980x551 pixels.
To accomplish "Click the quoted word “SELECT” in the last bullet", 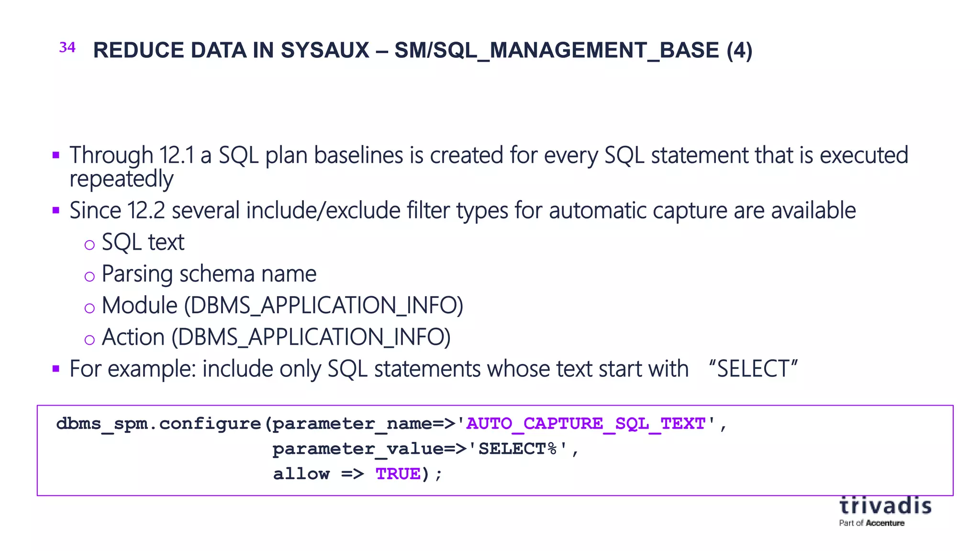I will (753, 369).
